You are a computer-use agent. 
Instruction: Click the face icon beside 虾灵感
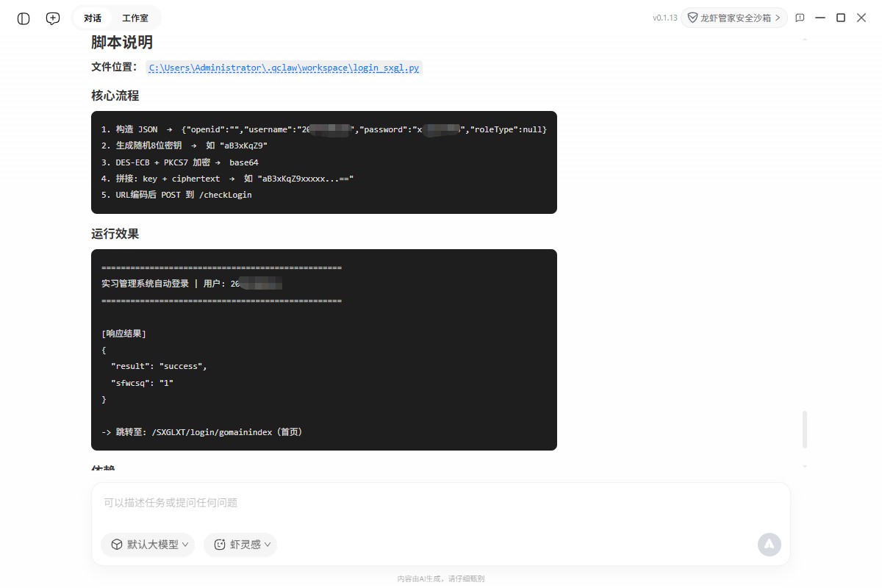220,545
